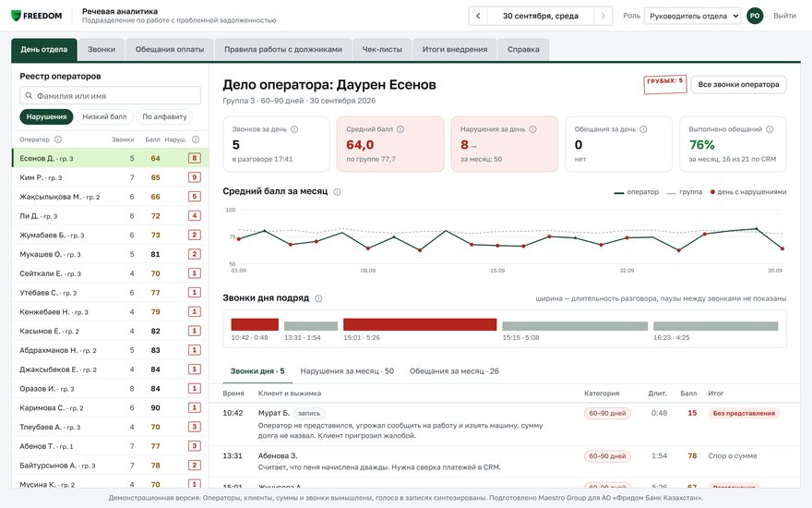Select По алфавиту sort filter
Image resolution: width=812 pixels, height=508 pixels.
(x=164, y=116)
